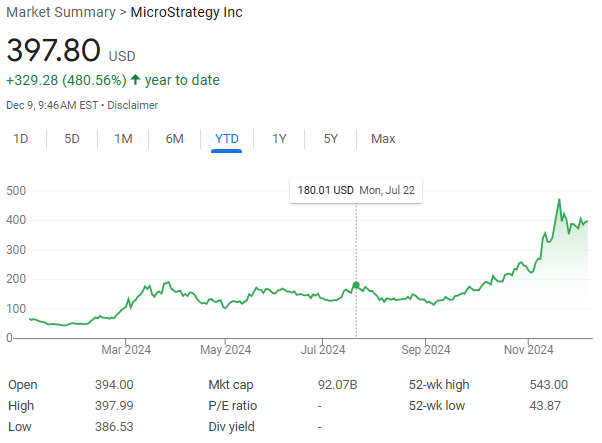This screenshot has height=443, width=602.
Task: Show the 1Y chart view
Action: [279, 139]
